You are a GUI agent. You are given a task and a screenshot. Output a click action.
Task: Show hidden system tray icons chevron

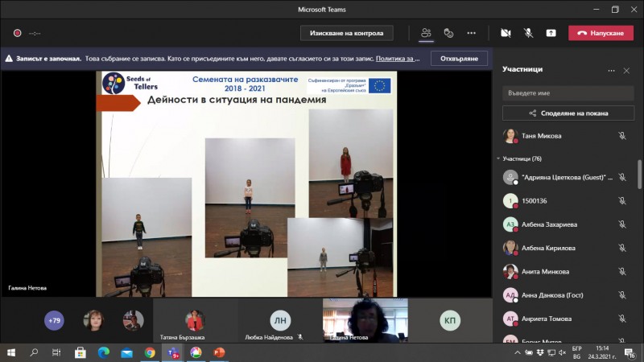518,352
